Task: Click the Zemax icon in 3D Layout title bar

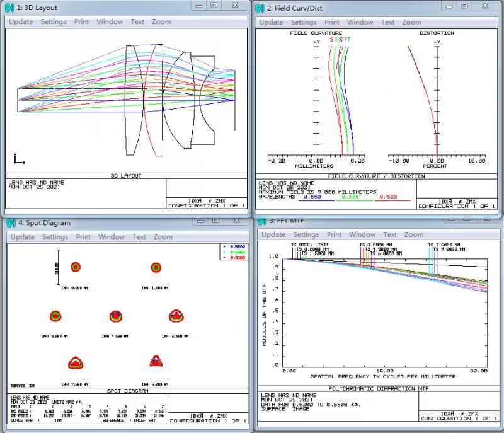Action: click(9, 8)
